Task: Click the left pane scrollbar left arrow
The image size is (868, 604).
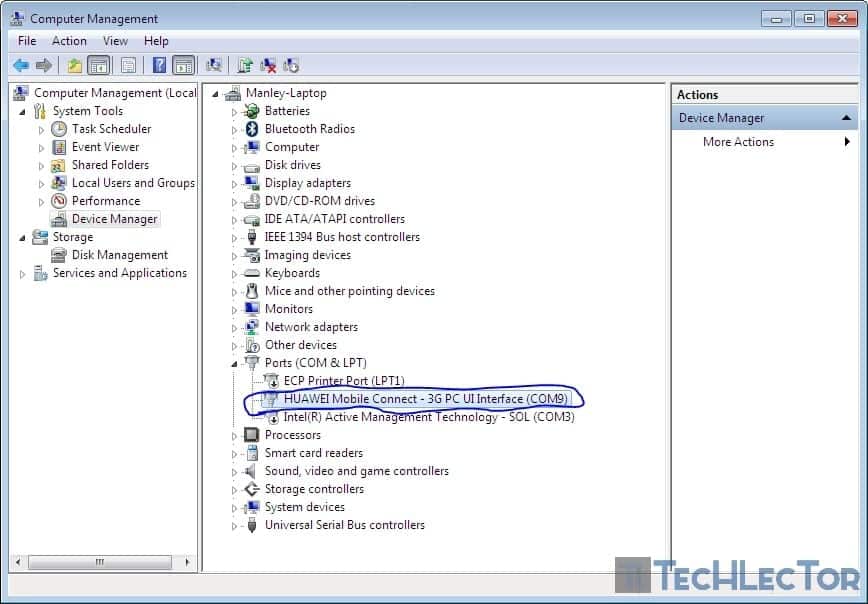Action: [18, 562]
